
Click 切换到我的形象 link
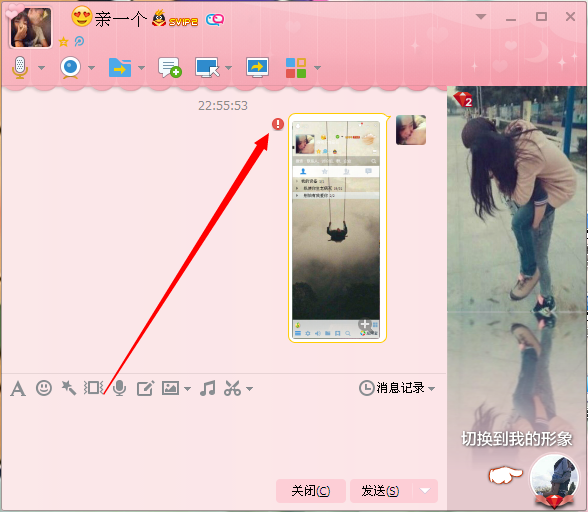(517, 439)
